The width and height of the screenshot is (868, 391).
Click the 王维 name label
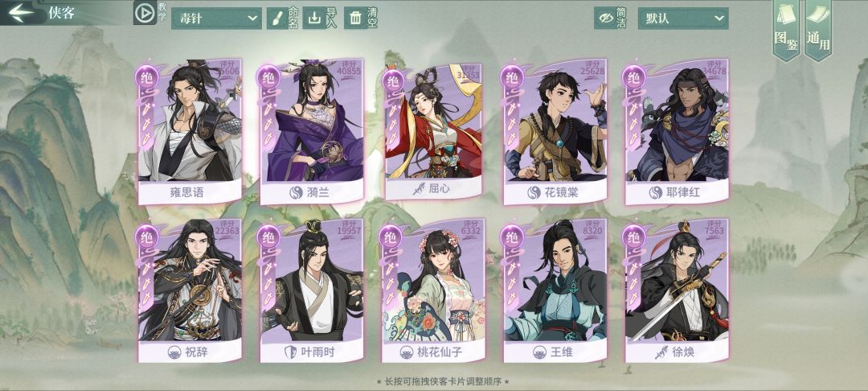[x=561, y=352]
